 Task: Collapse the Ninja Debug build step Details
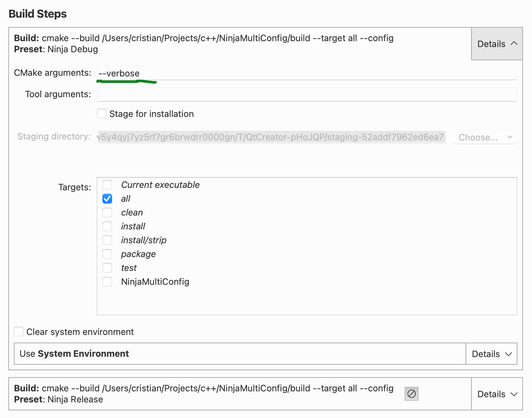(x=497, y=44)
